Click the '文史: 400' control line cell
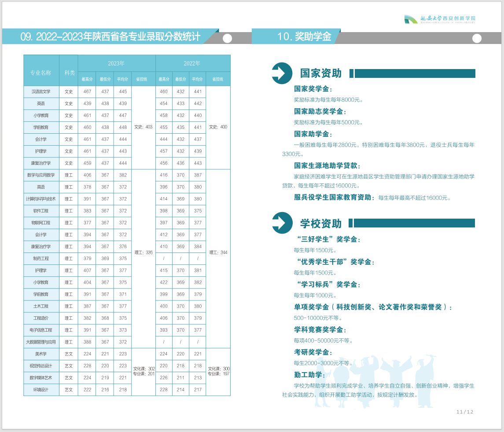 tap(218, 127)
